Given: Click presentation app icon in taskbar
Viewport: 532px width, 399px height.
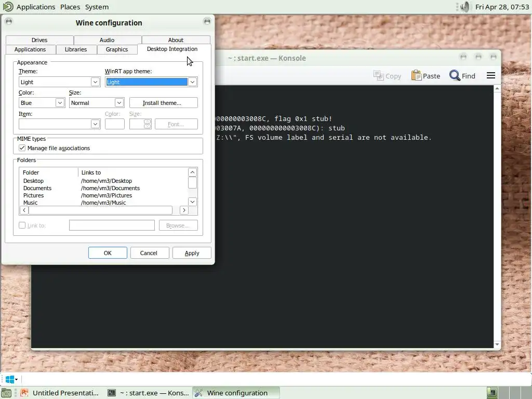Looking at the screenshot, I should point(24,393).
